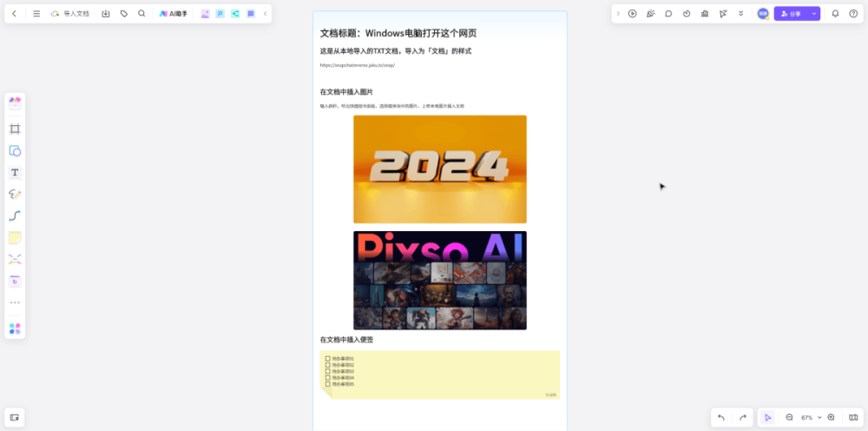Open search with the magnifier icon
This screenshot has height=431, width=868.
141,14
